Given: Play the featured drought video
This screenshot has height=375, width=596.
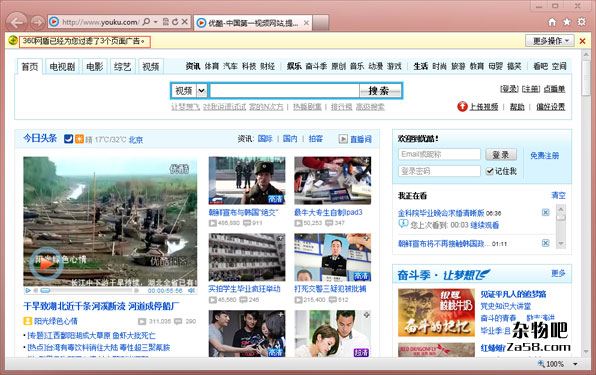Looking at the screenshot, I should click(46, 264).
